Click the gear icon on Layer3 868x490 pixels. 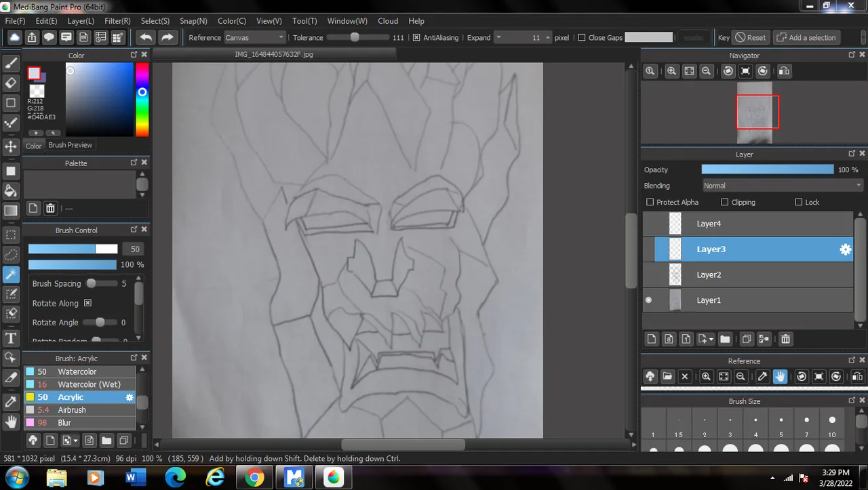(x=845, y=249)
